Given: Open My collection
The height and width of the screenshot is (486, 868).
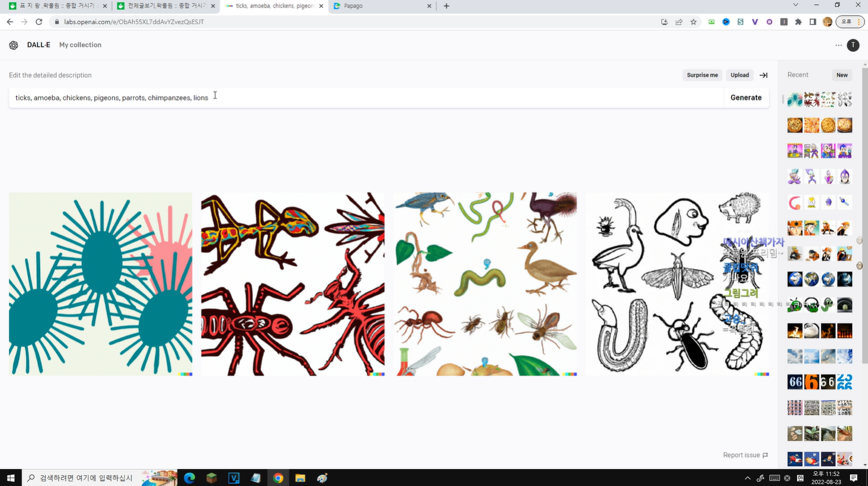Looking at the screenshot, I should click(80, 45).
